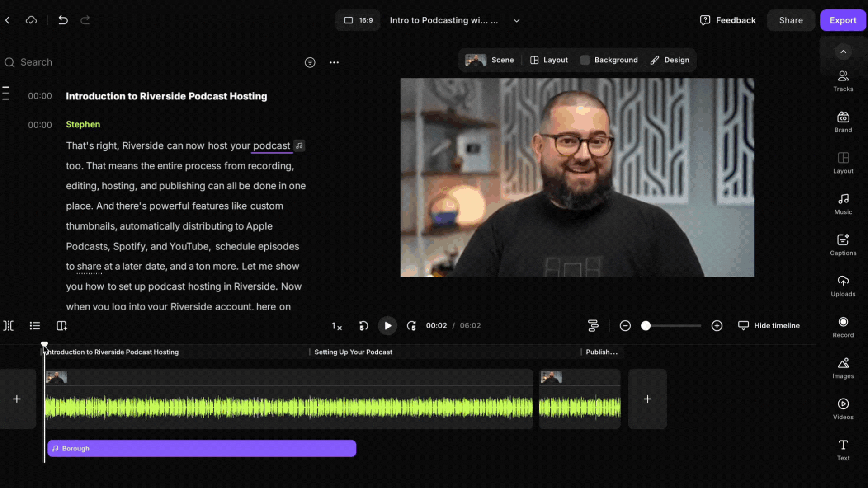This screenshot has height=488, width=868.
Task: Click the add scene layout icon
Action: [61, 326]
